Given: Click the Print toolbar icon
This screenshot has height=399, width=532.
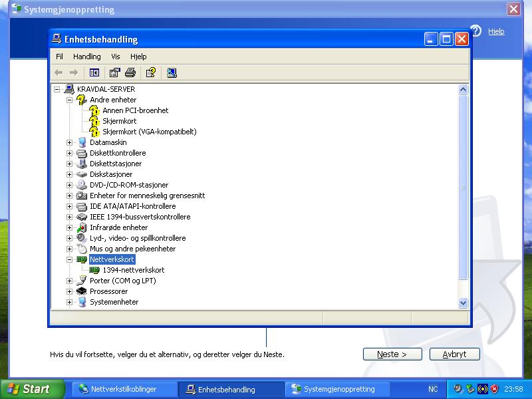Looking at the screenshot, I should (x=130, y=72).
